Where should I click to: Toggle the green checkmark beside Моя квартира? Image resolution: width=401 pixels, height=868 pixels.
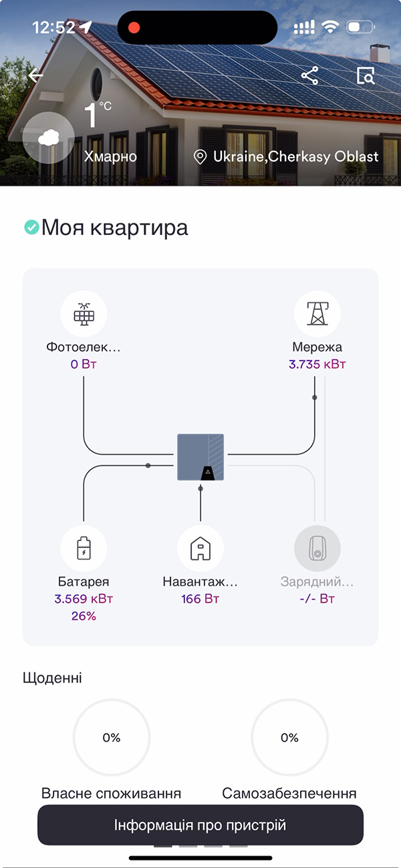click(x=30, y=227)
